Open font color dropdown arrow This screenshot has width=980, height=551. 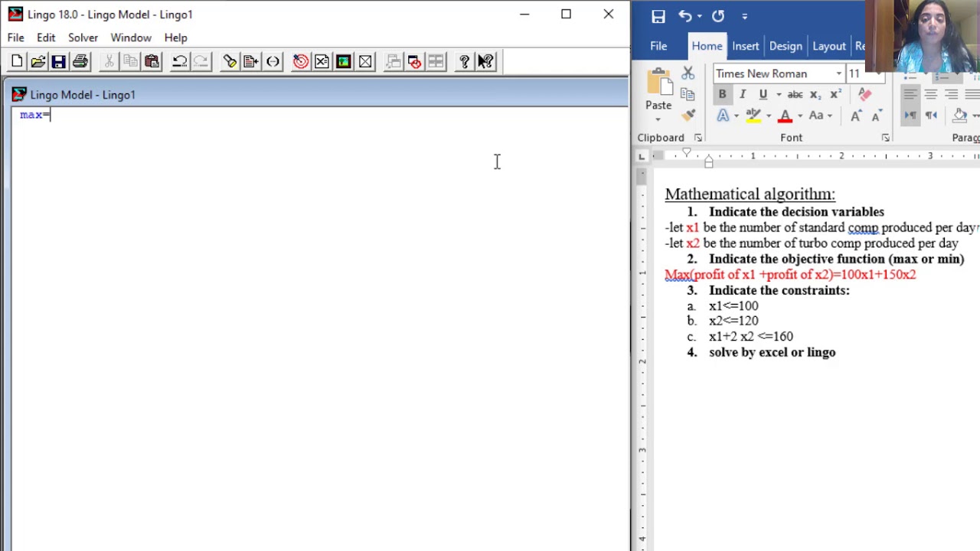(x=800, y=116)
